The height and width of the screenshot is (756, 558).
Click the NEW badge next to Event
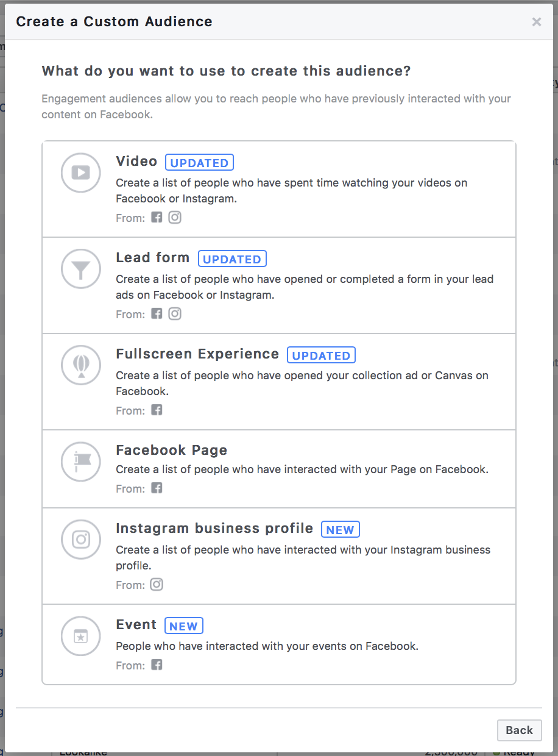tap(183, 625)
